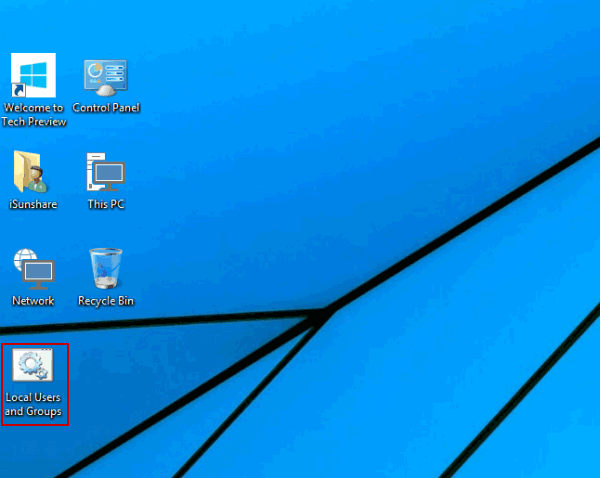
Task: Select the This PC desktop icon
Action: (x=106, y=172)
